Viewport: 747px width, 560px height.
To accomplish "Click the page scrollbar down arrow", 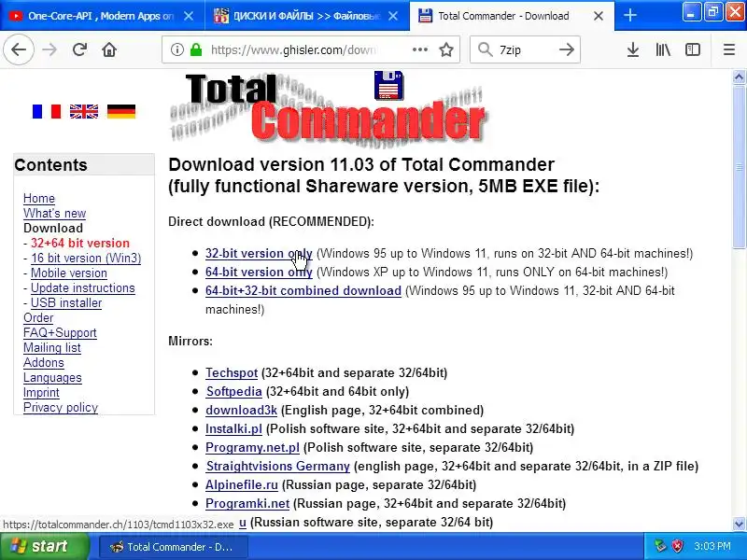I will [739, 524].
